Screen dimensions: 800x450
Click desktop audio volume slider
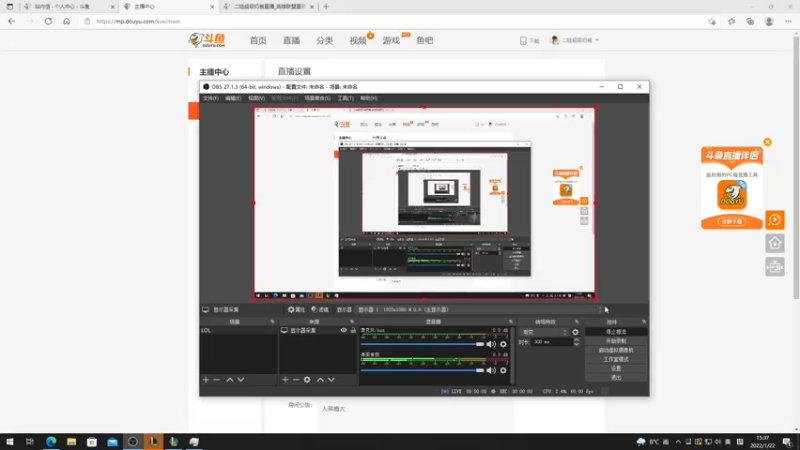coord(422,370)
